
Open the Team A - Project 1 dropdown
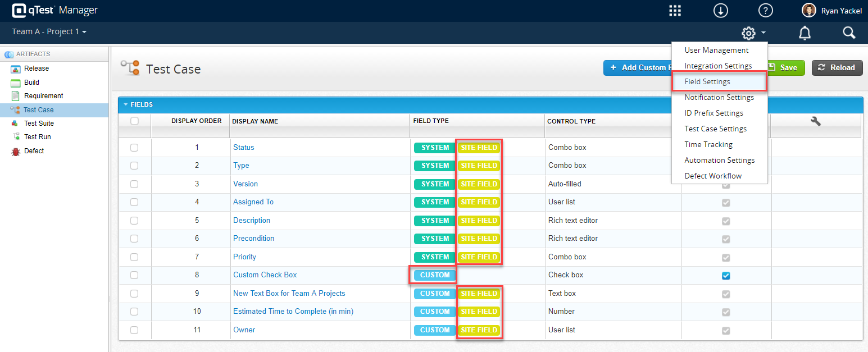[x=49, y=31]
